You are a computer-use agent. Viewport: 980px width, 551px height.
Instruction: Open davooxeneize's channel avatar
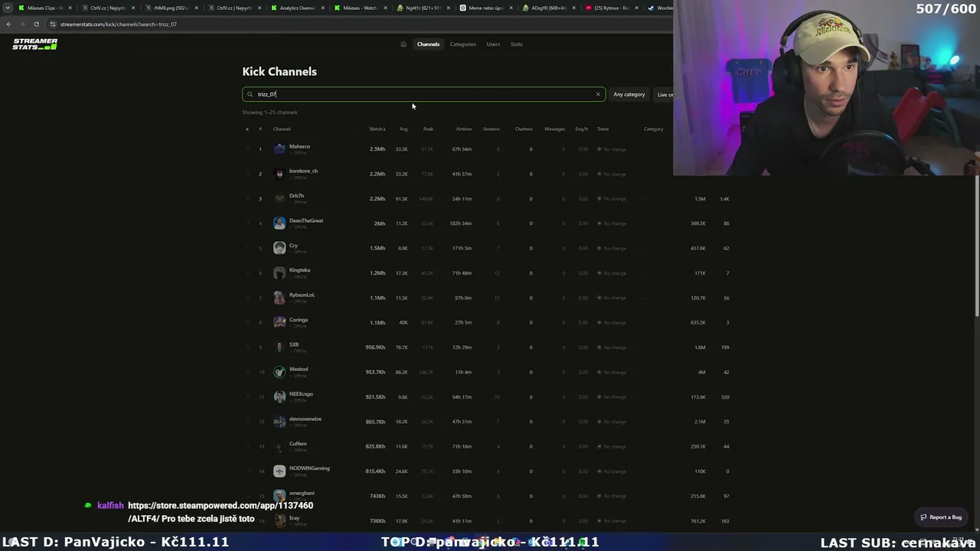(x=279, y=422)
